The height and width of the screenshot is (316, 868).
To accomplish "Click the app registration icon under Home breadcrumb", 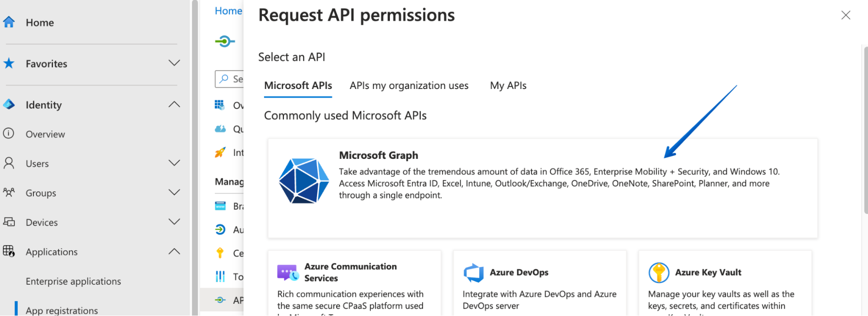I will coord(225,42).
